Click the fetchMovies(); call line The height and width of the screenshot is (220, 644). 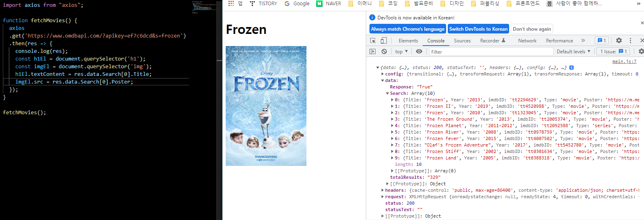tap(25, 113)
